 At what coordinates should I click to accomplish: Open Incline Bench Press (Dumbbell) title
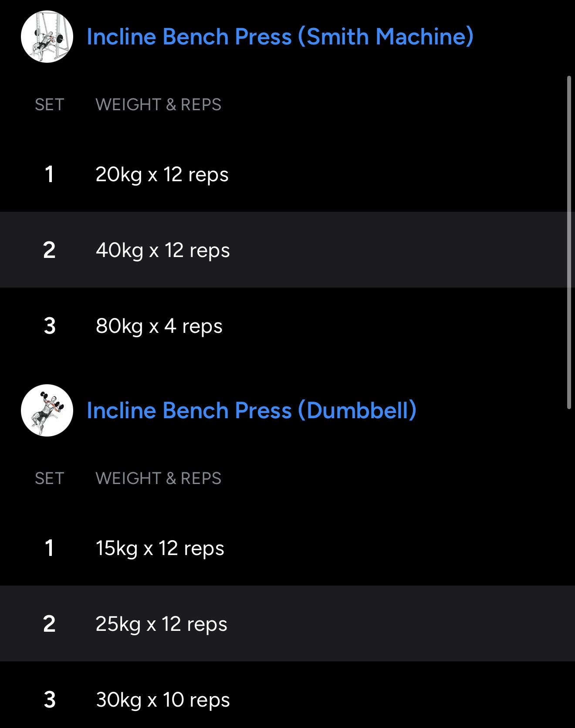click(251, 410)
